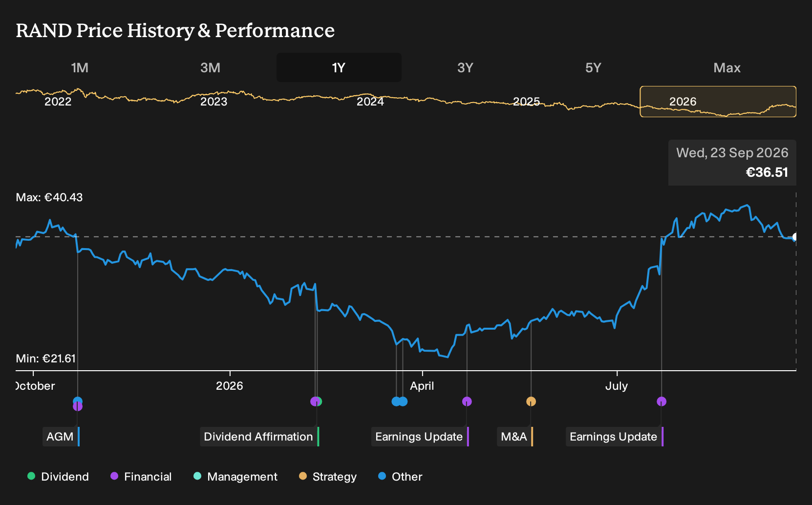Viewport: 812px width, 505px height.
Task: Click the green Dividend event marker
Action: click(x=320, y=401)
